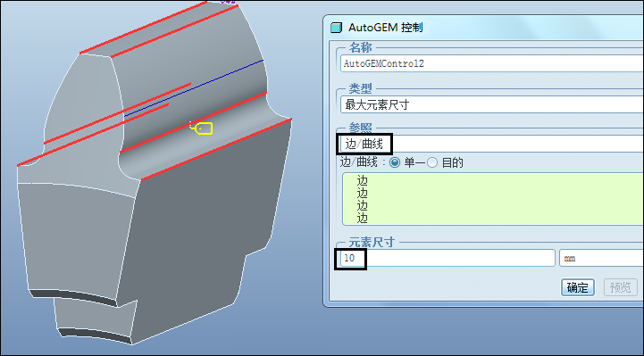Click the element size field showing 10
Screen dimensions: 644x356
(x=447, y=258)
